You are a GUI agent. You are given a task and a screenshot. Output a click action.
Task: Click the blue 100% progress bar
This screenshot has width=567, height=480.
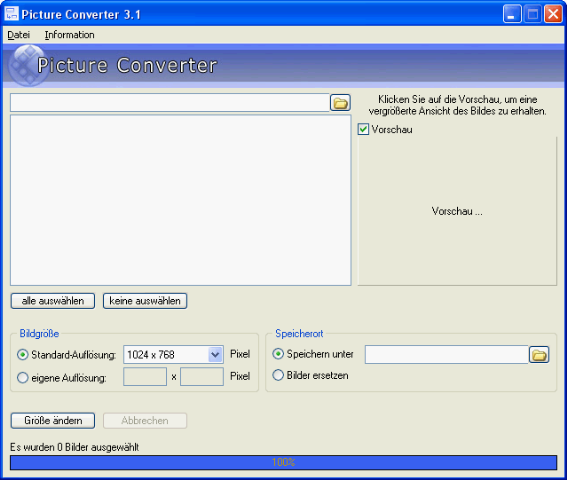click(x=284, y=462)
